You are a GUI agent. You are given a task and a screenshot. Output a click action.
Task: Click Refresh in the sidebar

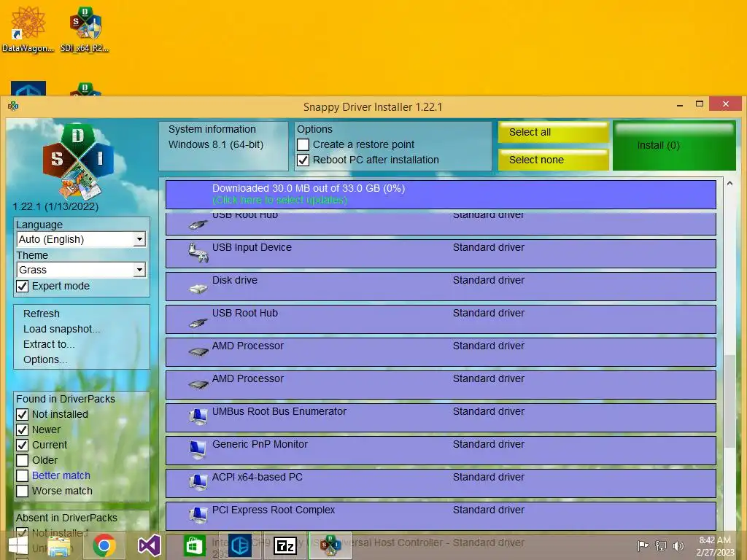click(42, 314)
